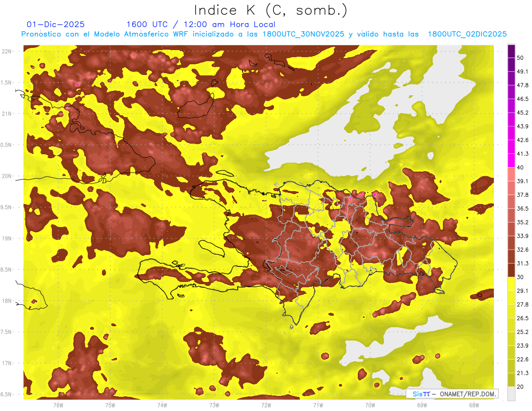Pick the yellow swatch between 29.1 and 30
This screenshot has height=411, width=532.
click(x=512, y=284)
